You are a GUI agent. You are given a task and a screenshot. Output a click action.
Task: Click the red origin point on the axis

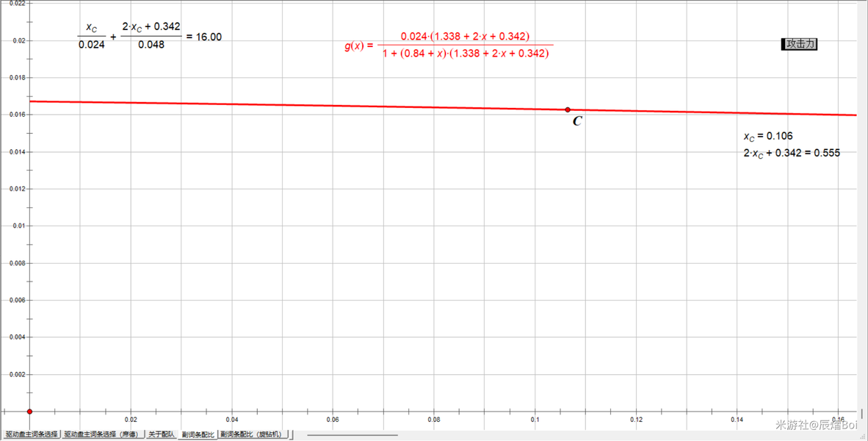[x=29, y=412]
